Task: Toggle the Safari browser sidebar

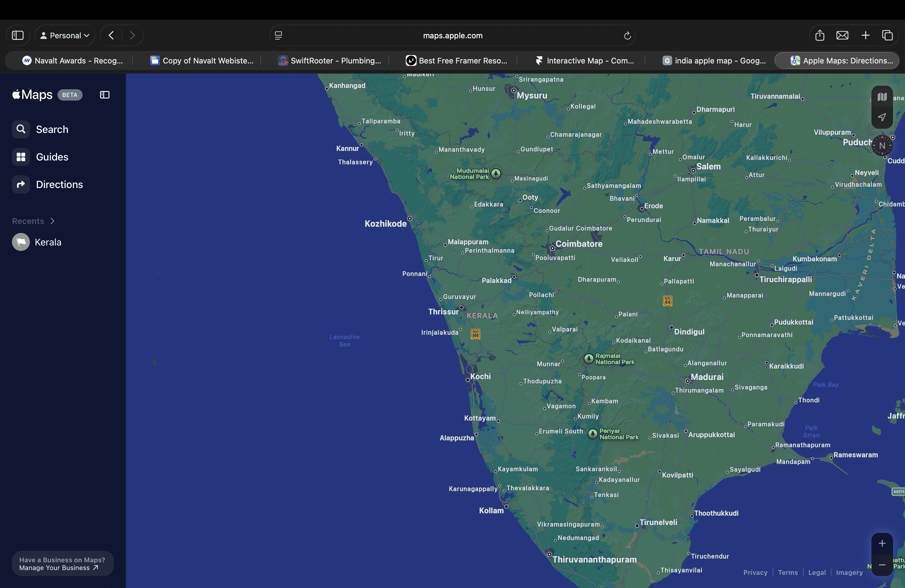Action: point(18,35)
